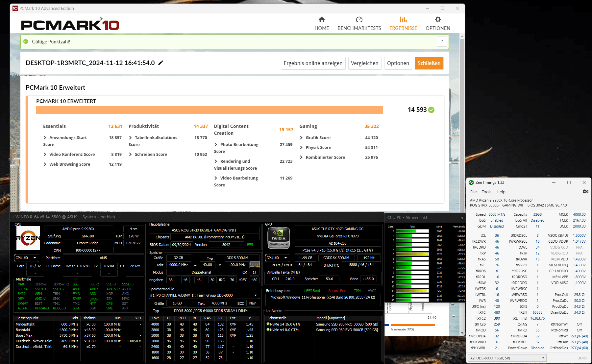
Task: Click the Vergleichen button
Action: point(364,63)
